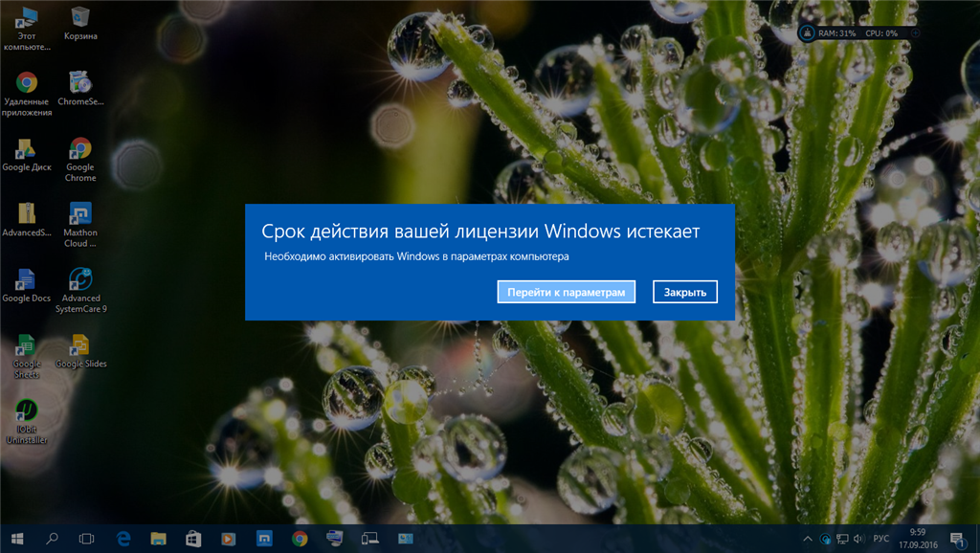This screenshot has width=980, height=553.
Task: Click the rocket icon of performance monitor widget
Action: pyautogui.click(x=807, y=33)
